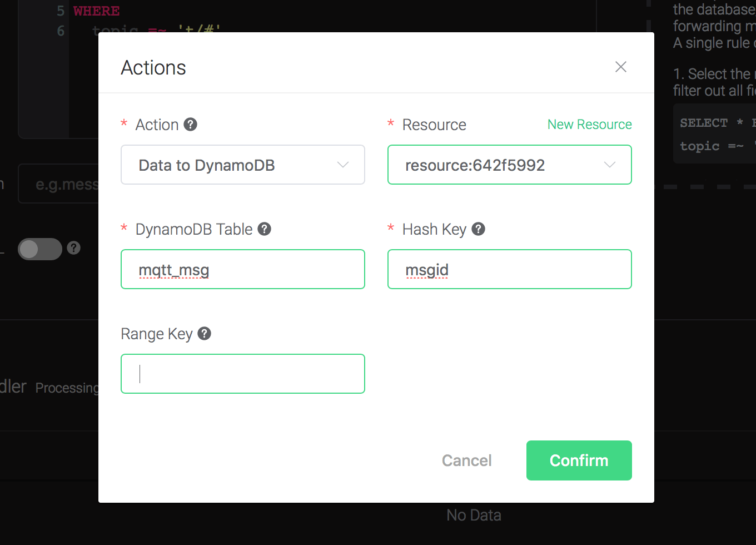The image size is (756, 545).
Task: Open the Range Key help tooltip icon
Action: pos(205,334)
